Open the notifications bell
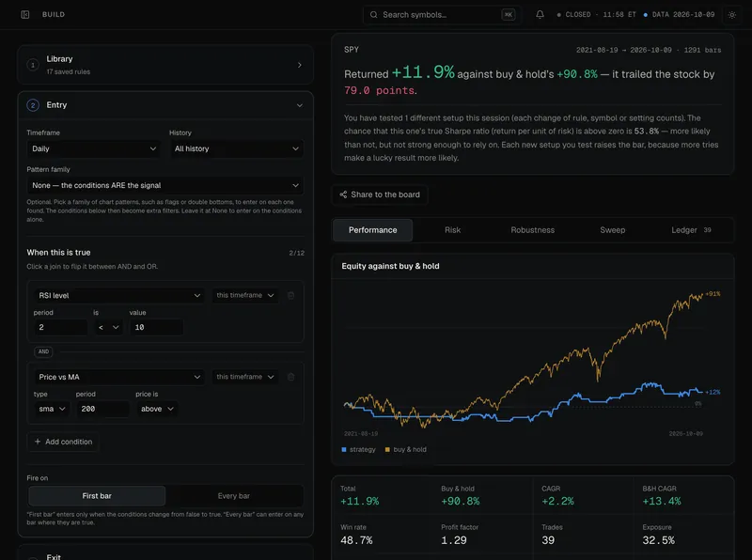The width and height of the screenshot is (752, 560). [x=540, y=14]
